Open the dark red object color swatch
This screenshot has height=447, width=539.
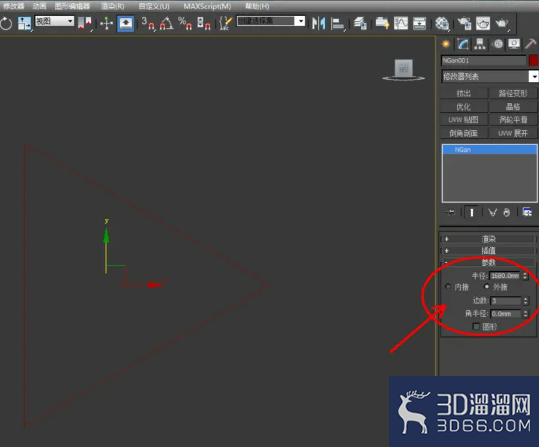[x=533, y=61]
